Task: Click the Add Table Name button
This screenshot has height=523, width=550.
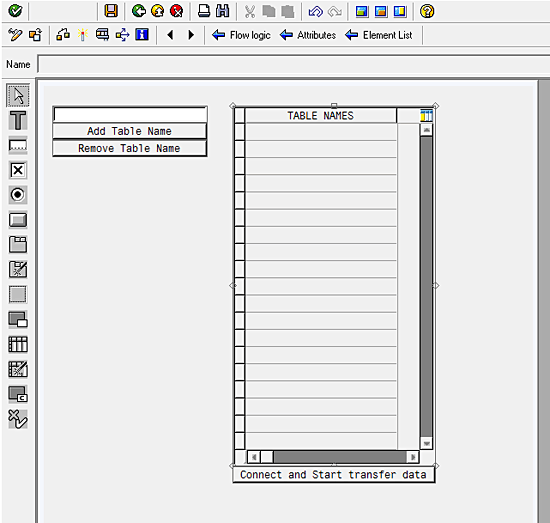Action: tap(129, 131)
